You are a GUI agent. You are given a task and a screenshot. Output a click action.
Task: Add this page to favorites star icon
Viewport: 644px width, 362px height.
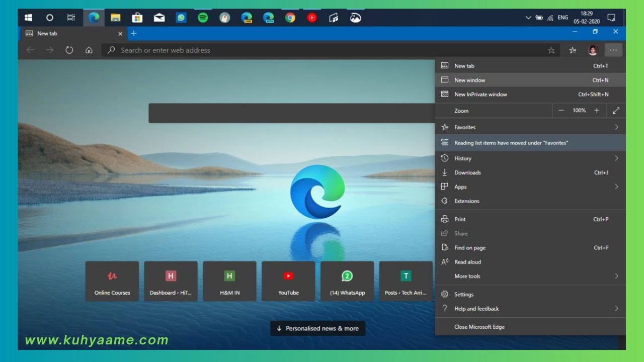(x=551, y=50)
